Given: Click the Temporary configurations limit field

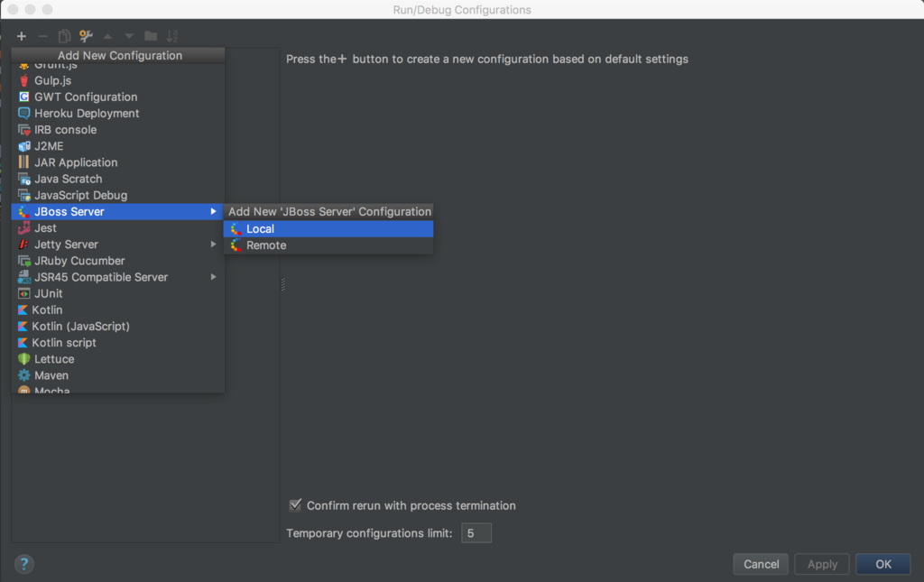Looking at the screenshot, I should click(x=476, y=533).
